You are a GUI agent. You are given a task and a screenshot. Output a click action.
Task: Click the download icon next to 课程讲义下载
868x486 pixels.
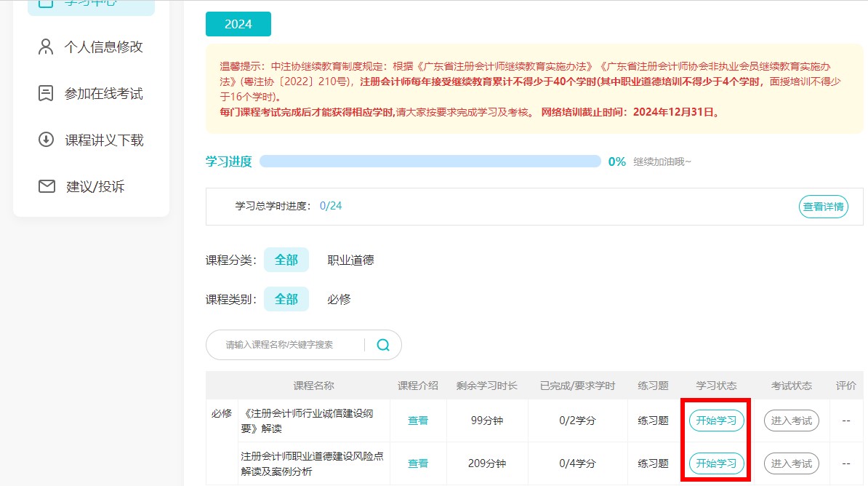[45, 140]
